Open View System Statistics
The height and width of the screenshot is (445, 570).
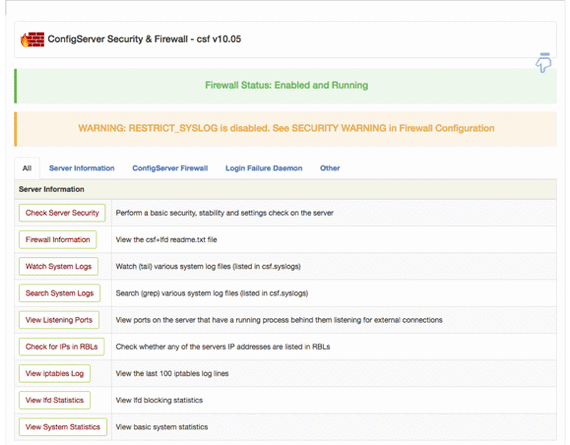63,427
